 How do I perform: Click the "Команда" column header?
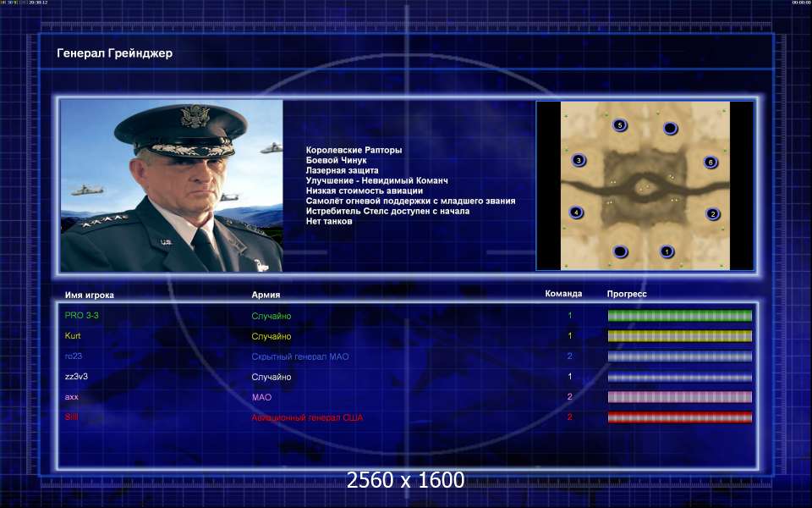pos(563,295)
